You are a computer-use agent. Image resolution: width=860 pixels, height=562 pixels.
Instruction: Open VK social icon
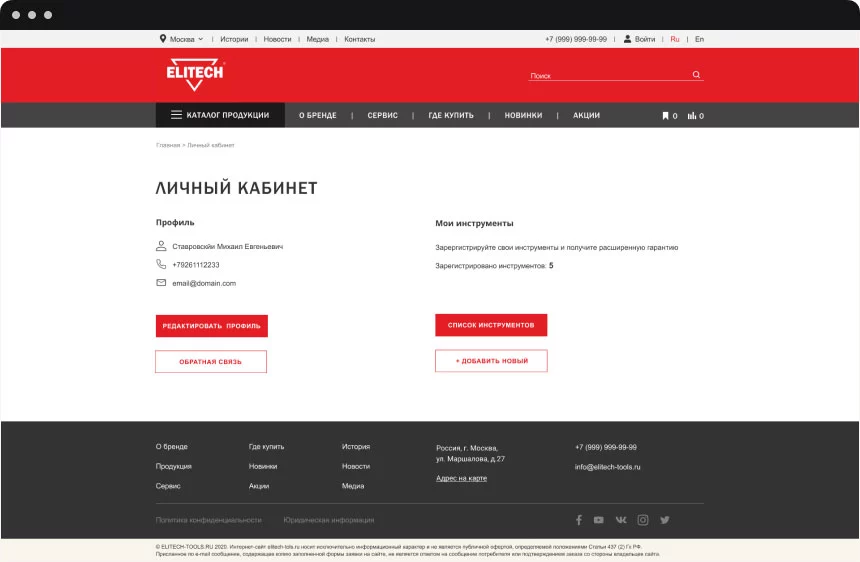[x=621, y=520]
